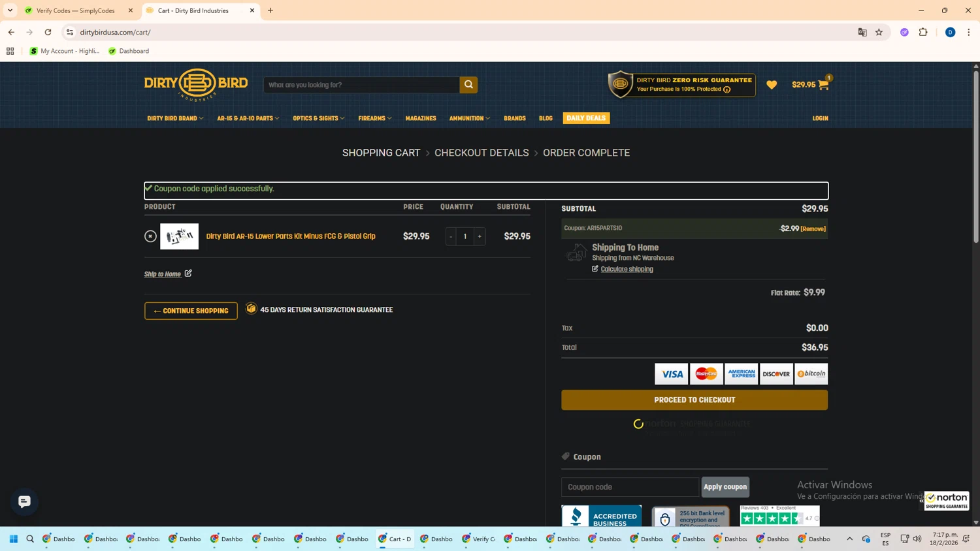Remove product with the circle X icon
980x551 pixels.
(150, 236)
